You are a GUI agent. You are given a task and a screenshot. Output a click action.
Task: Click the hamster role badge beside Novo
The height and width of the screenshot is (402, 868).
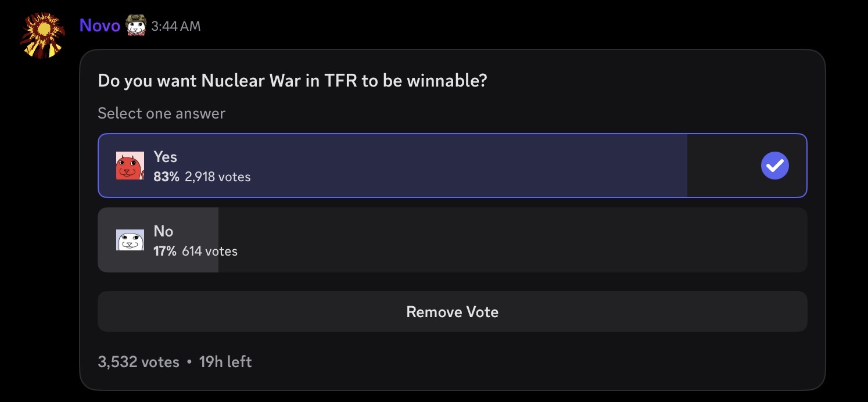(135, 25)
